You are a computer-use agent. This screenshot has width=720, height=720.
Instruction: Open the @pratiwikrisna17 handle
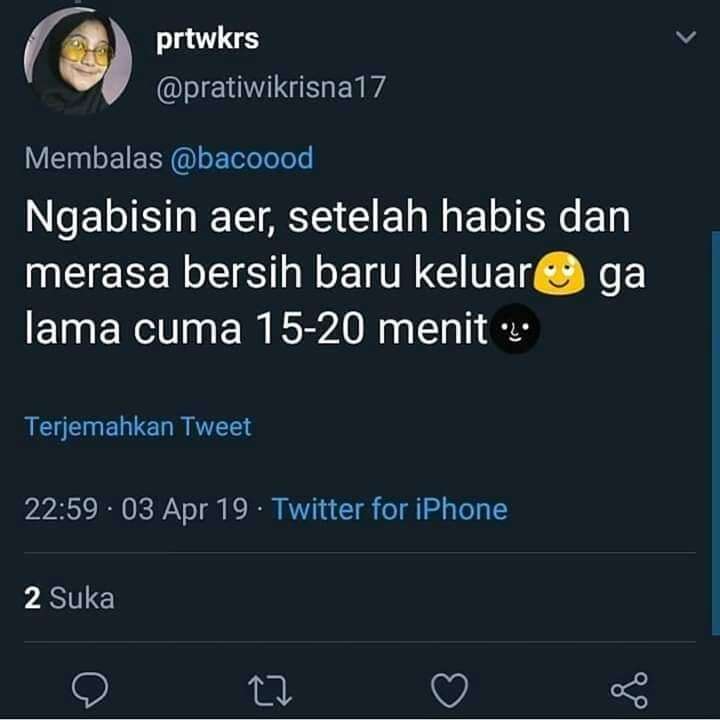pos(270,87)
